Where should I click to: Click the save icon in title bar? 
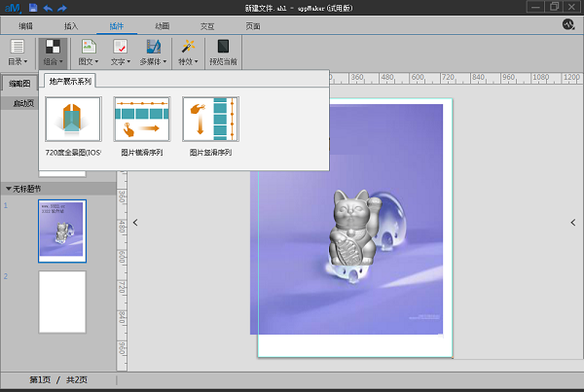click(x=33, y=7)
